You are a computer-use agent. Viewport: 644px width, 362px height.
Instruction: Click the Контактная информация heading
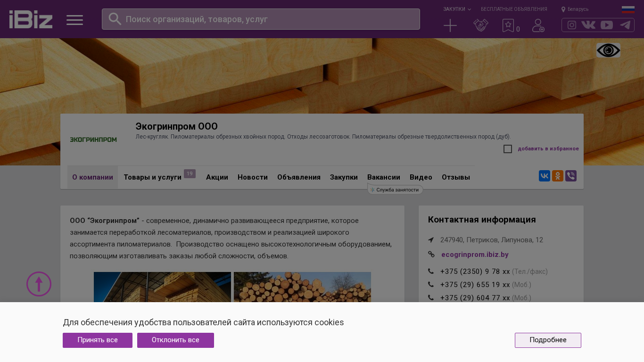tap(482, 220)
